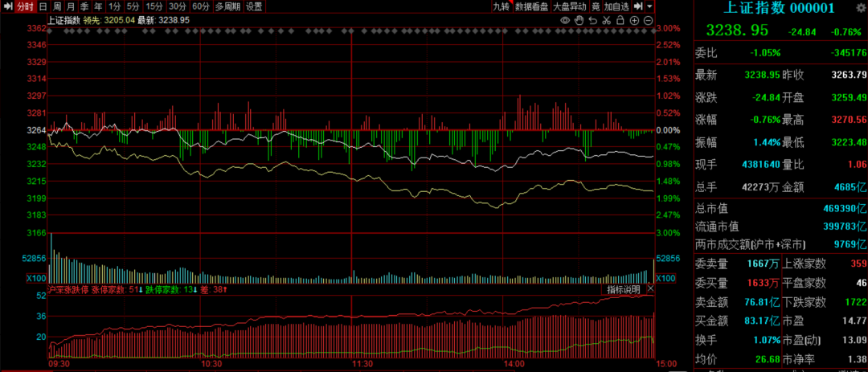
Task: Select the 5分 five-minute period tab
Action: click(x=133, y=6)
